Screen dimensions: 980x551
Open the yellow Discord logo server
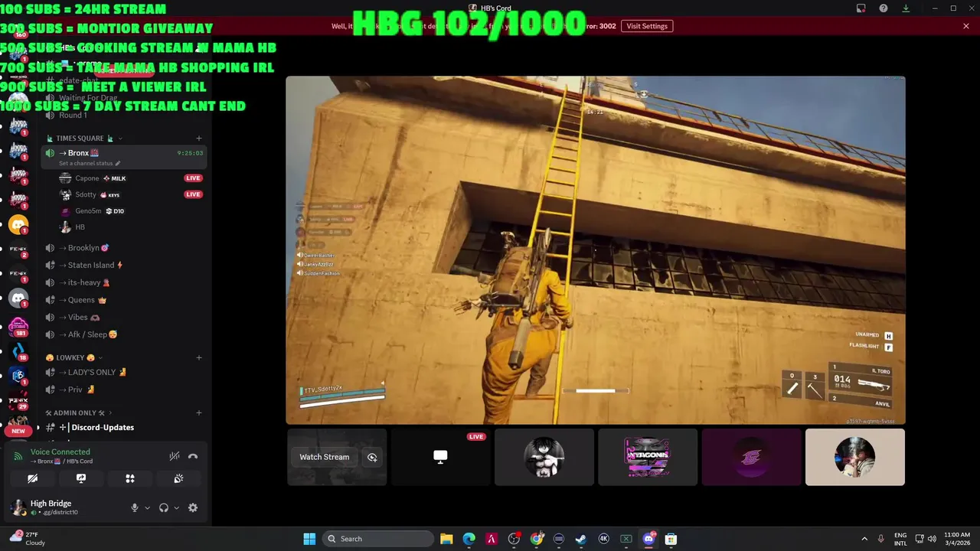18,225
